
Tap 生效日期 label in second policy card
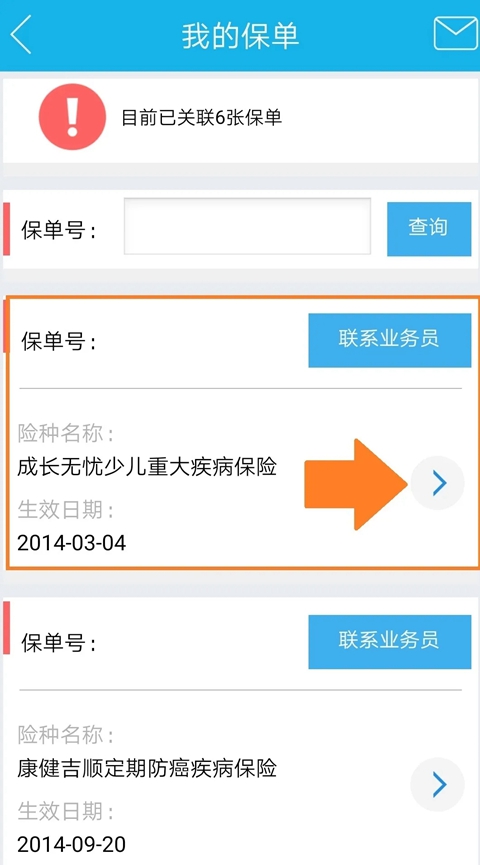click(66, 811)
